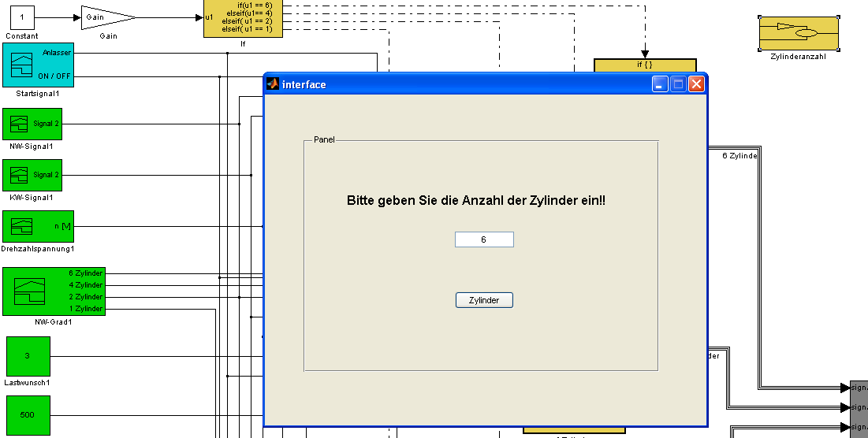Click the '6 Zylinder' signal label right of dialog

(739, 156)
